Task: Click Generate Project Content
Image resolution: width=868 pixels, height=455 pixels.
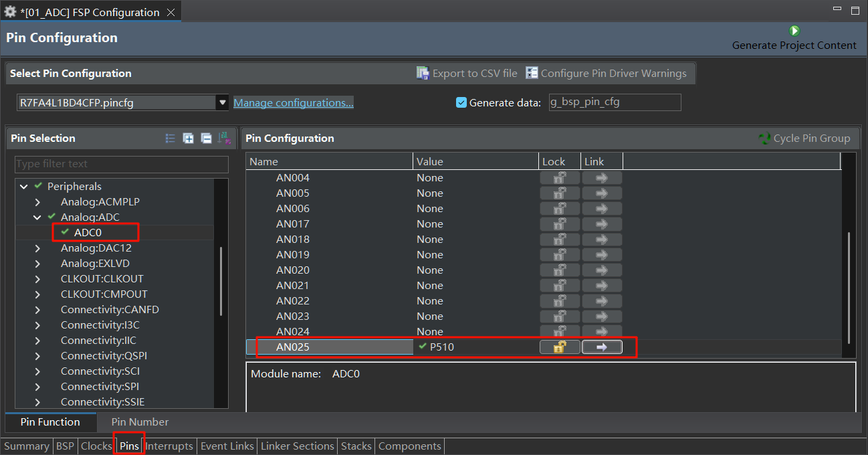Action: click(x=794, y=38)
